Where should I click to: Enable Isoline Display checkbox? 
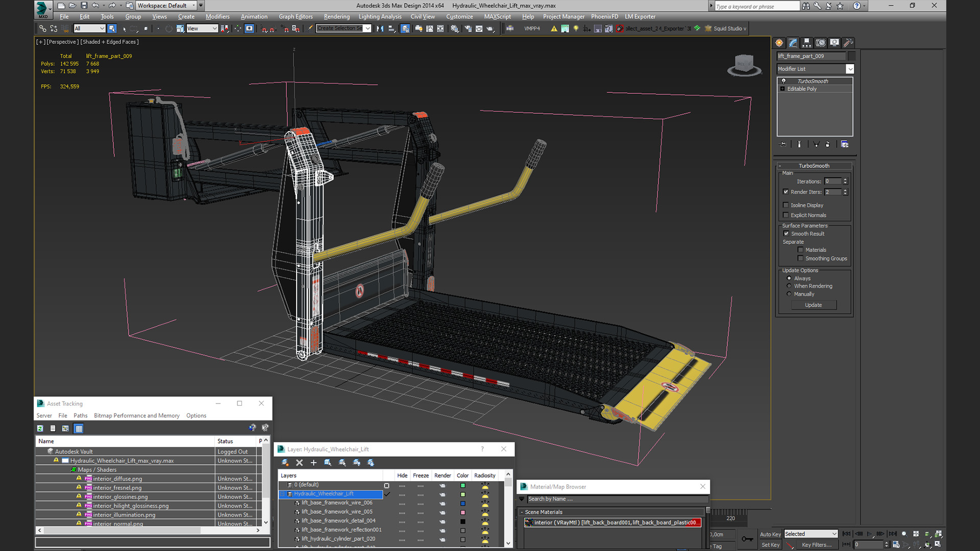(x=786, y=205)
